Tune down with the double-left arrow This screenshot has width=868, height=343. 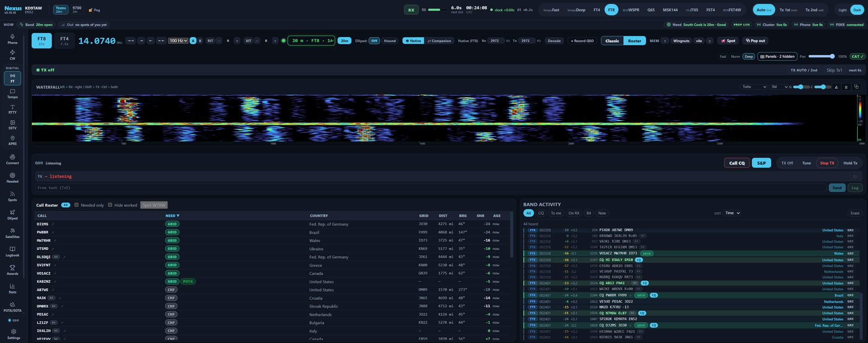click(130, 41)
